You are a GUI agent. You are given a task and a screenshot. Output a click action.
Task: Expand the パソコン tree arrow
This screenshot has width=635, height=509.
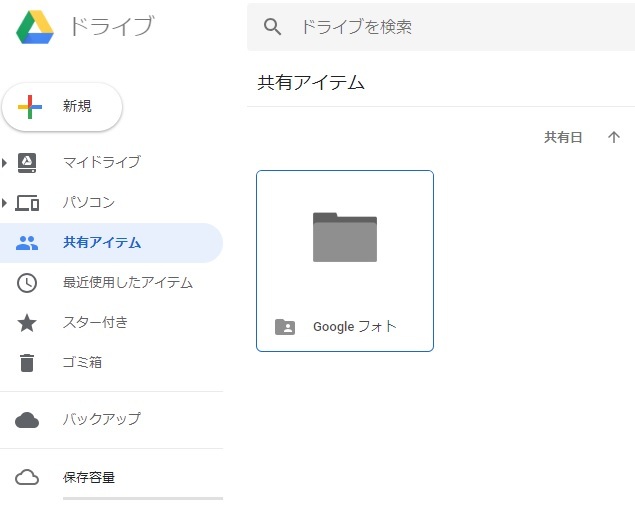point(5,203)
